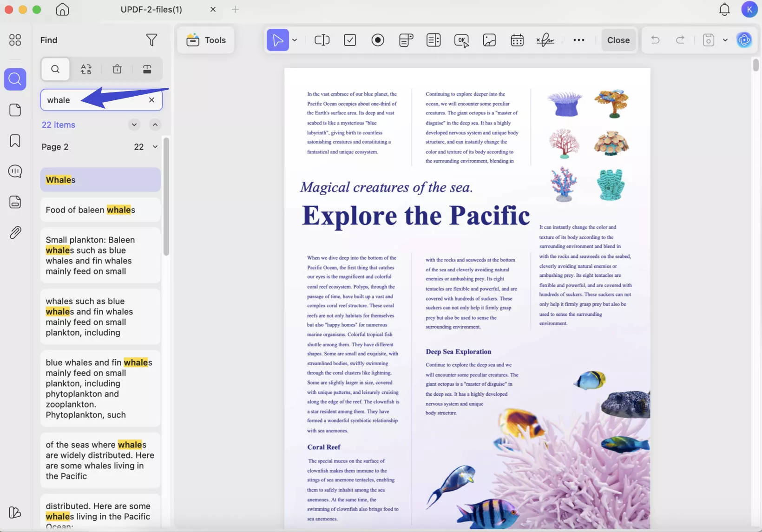
Task: Select the Signature tool
Action: (545, 40)
